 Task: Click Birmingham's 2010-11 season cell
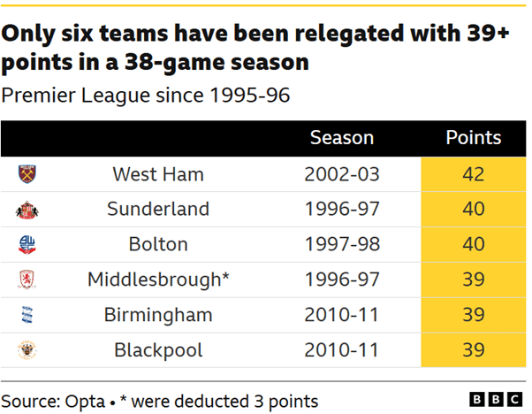pyautogui.click(x=341, y=315)
